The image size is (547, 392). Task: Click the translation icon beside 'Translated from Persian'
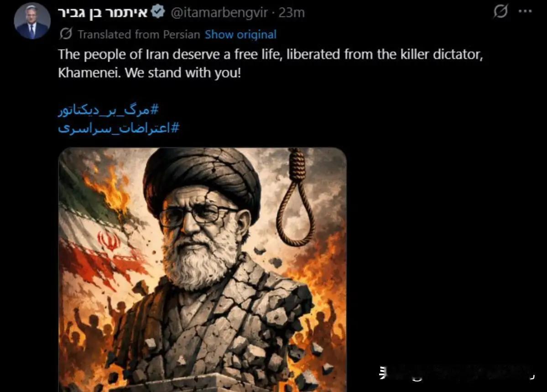(66, 34)
